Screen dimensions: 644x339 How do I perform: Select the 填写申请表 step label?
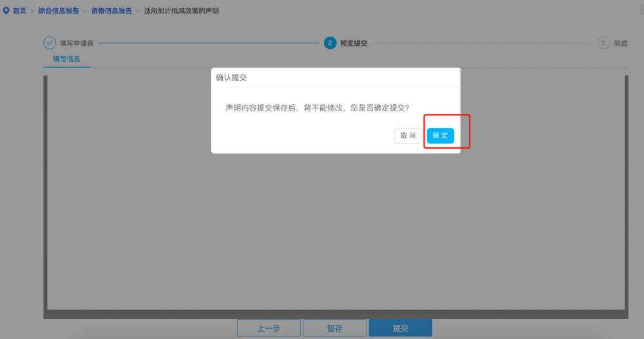coord(77,44)
